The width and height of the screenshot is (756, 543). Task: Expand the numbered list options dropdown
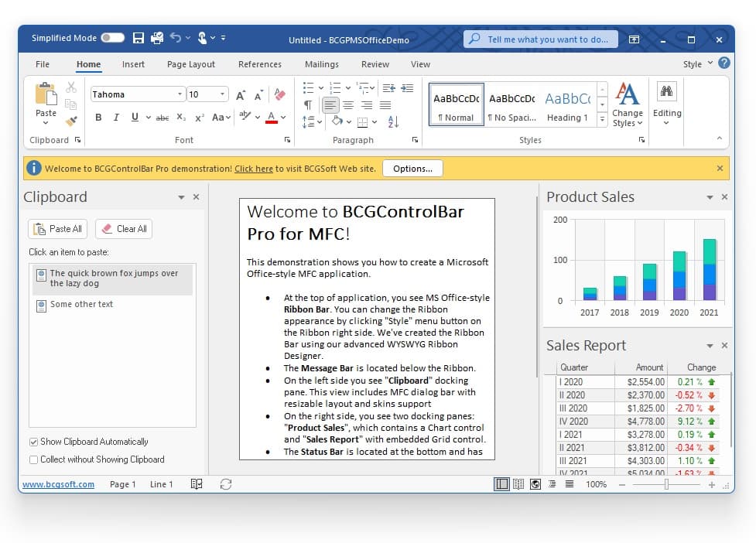click(x=348, y=87)
